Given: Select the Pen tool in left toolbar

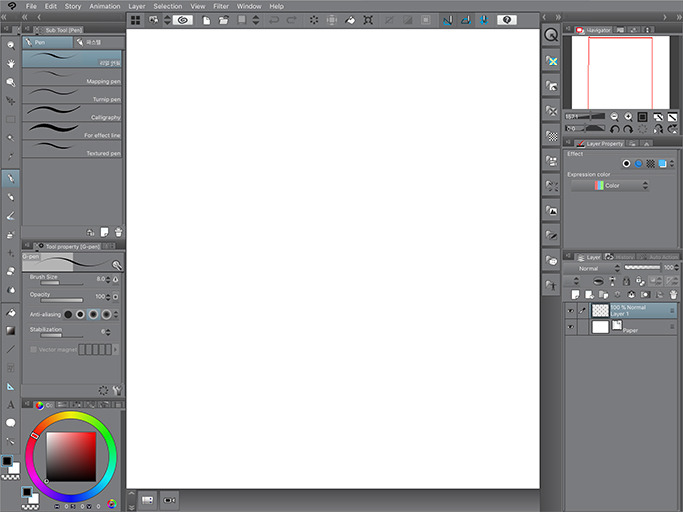Looking at the screenshot, I should tap(10, 178).
